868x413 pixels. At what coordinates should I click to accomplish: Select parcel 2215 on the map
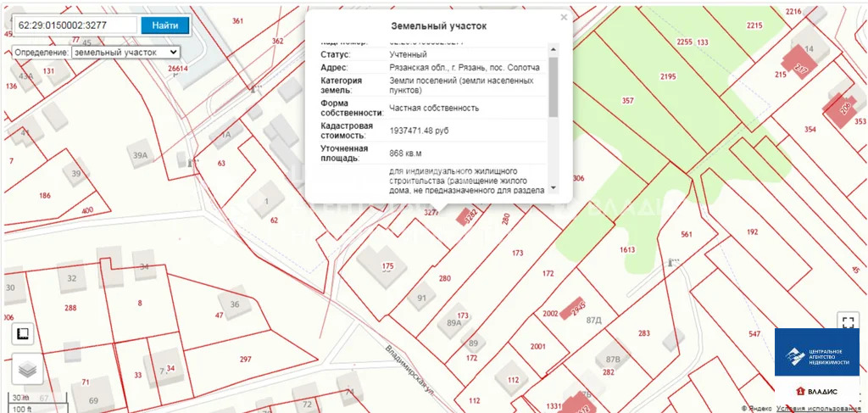754,25
